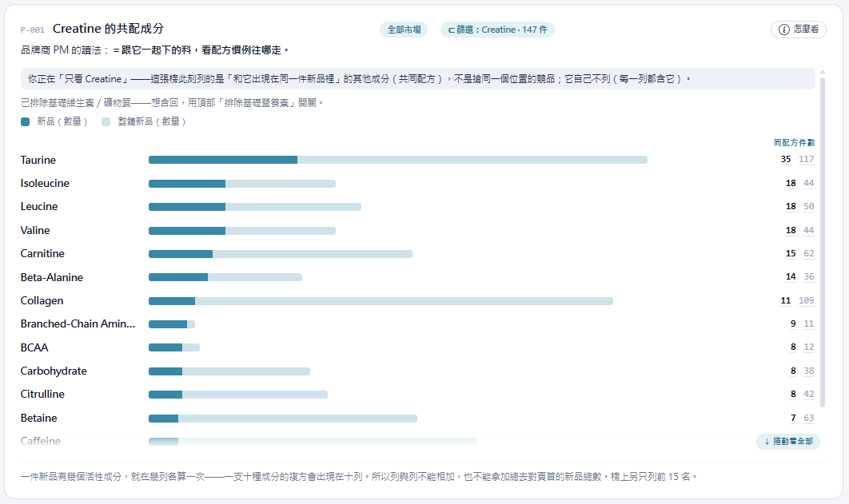Click the P-001 panel code
849x504 pixels.
click(33, 30)
